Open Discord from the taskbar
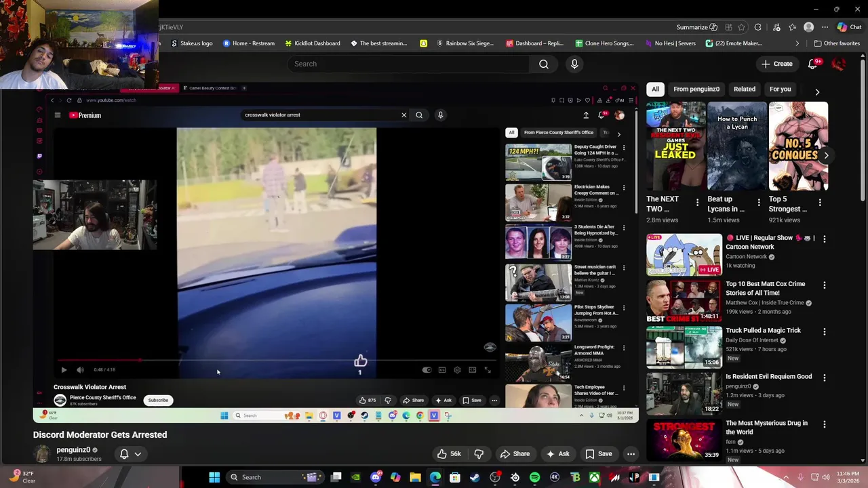This screenshot has height=488, width=868. [376, 477]
